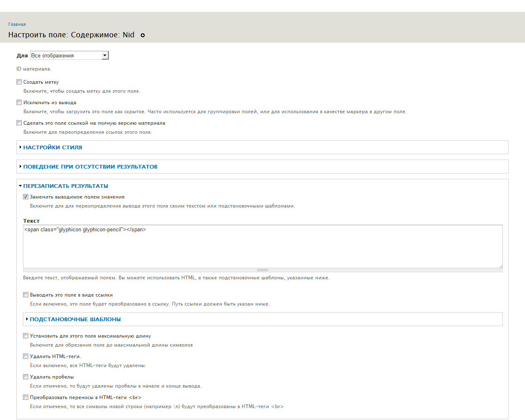Click inside the 'Текст' textarea
525x420 pixels.
263,247
